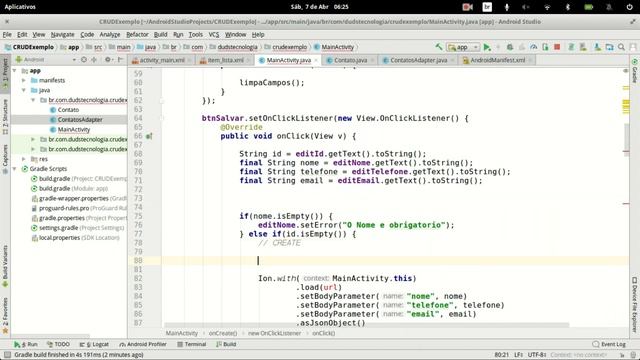Click the recording indicator in system tray
The height and width of the screenshot is (360, 640).
(468, 7)
